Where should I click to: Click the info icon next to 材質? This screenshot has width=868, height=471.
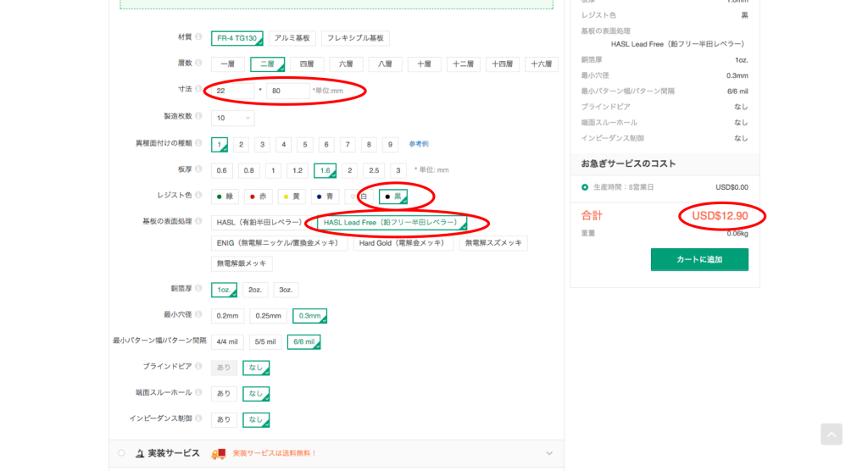[x=198, y=37]
